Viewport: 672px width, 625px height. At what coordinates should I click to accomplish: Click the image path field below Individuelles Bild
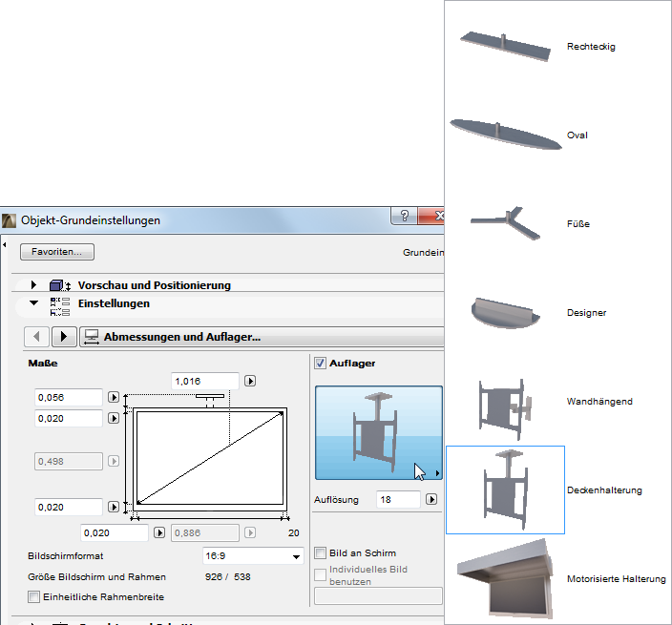pyautogui.click(x=378, y=595)
